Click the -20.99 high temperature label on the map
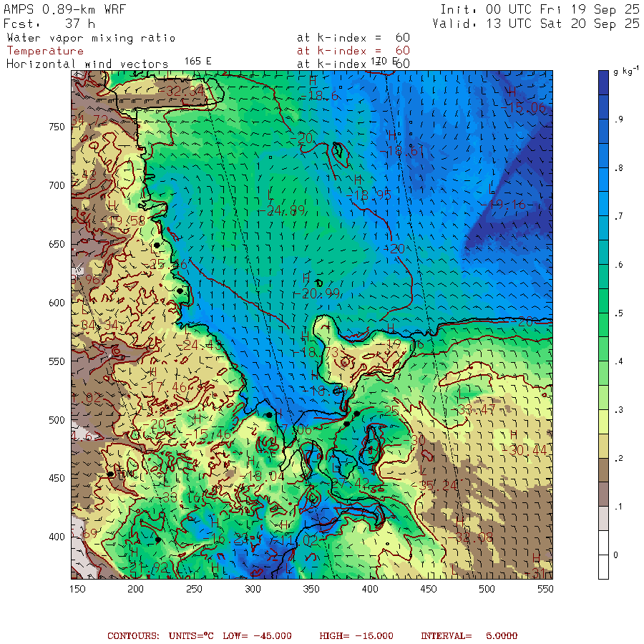 pyautogui.click(x=317, y=293)
